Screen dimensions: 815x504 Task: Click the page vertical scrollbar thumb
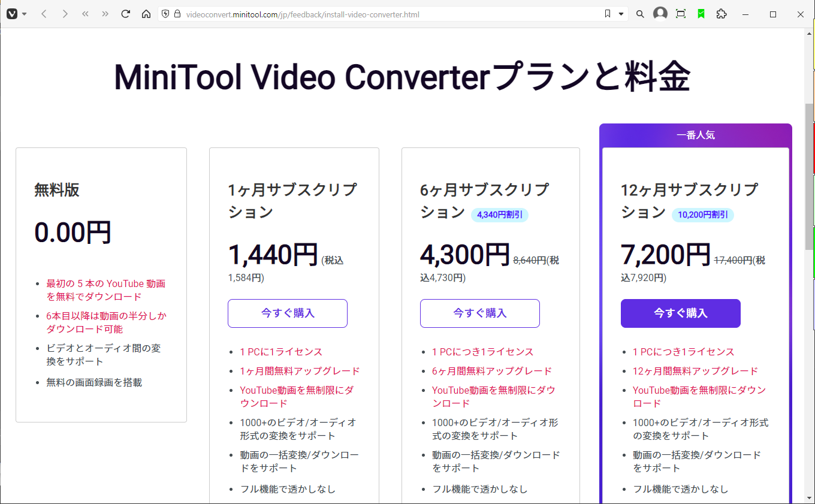click(810, 177)
